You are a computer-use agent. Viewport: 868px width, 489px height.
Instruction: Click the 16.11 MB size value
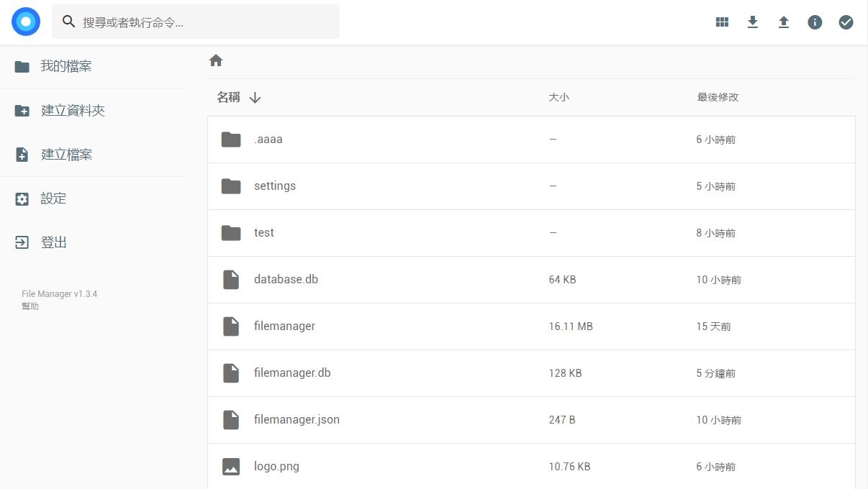[571, 326]
